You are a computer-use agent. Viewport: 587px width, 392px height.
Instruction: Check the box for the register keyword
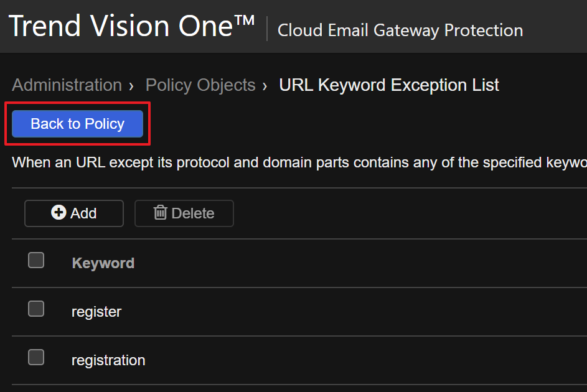click(36, 309)
